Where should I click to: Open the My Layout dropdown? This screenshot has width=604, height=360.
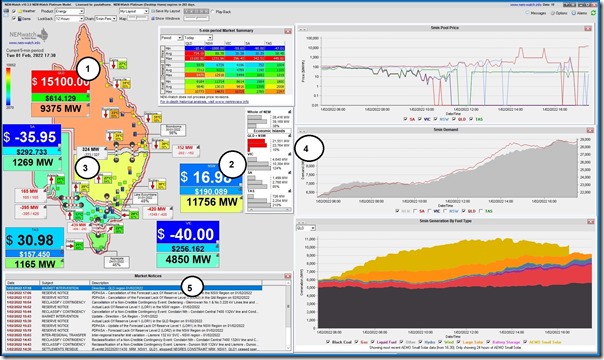(x=134, y=12)
